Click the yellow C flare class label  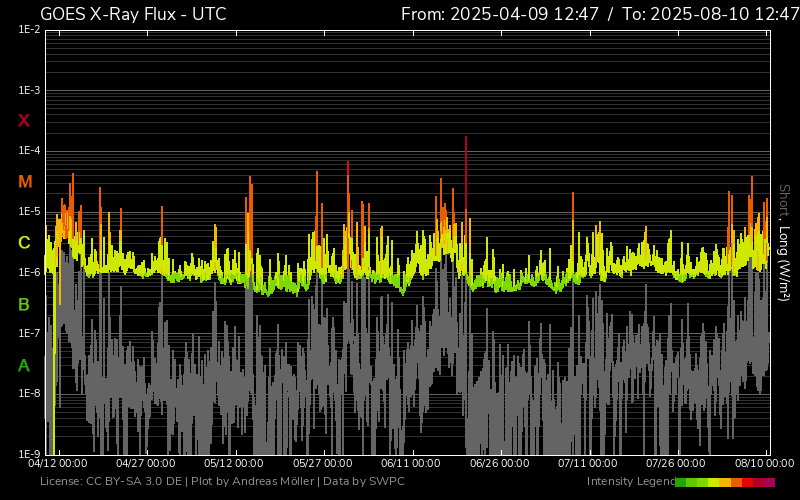[x=24, y=243]
